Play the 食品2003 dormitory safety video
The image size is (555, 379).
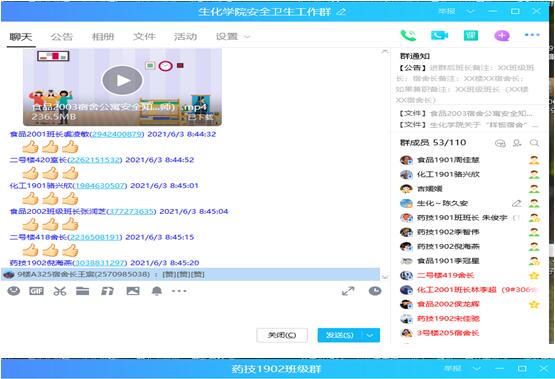tap(122, 80)
